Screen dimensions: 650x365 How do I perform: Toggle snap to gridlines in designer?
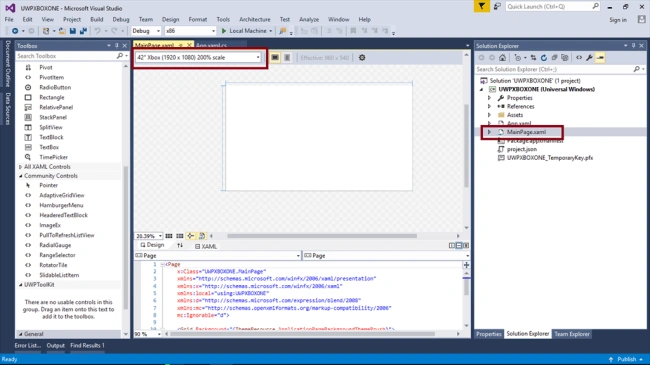pyautogui.click(x=179, y=236)
